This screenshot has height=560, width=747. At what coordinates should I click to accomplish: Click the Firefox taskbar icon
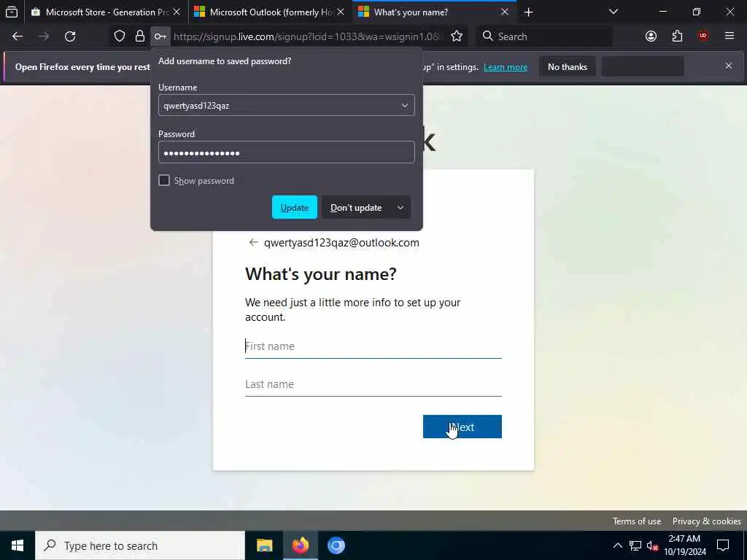(x=300, y=545)
